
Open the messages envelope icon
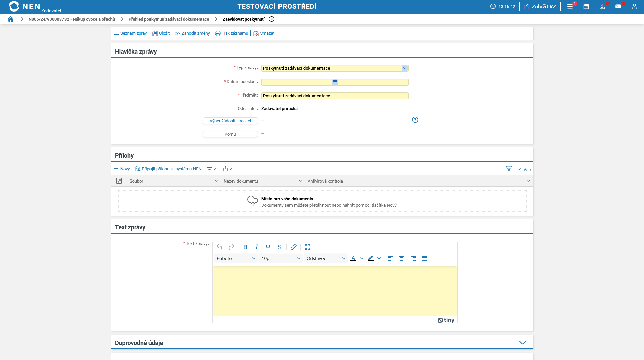coord(618,7)
